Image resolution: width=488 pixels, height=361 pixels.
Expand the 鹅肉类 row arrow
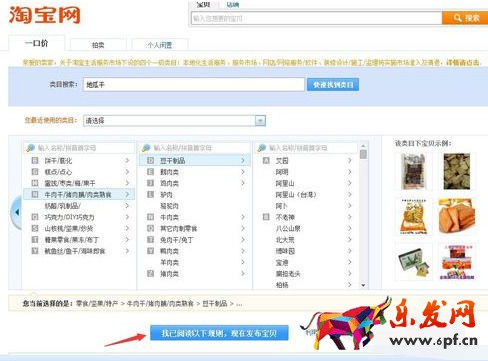click(x=243, y=172)
